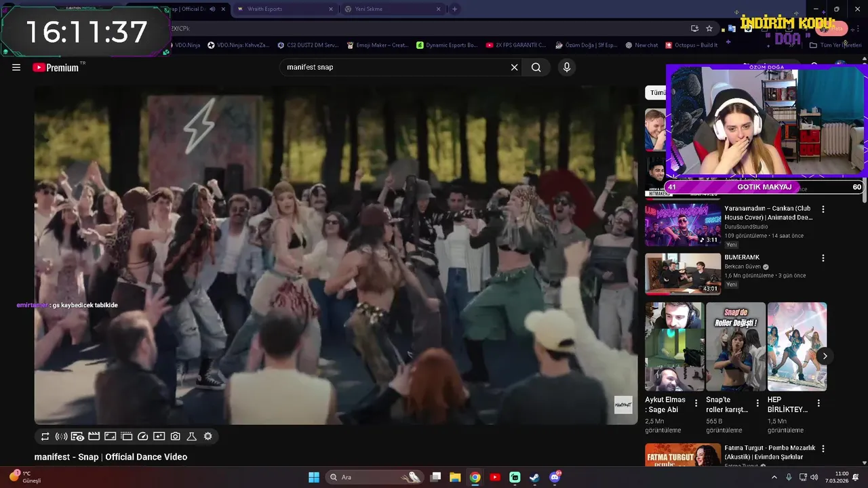This screenshot has width=868, height=488.
Task: Submit the search with the magnifier icon
Action: pyautogui.click(x=536, y=67)
